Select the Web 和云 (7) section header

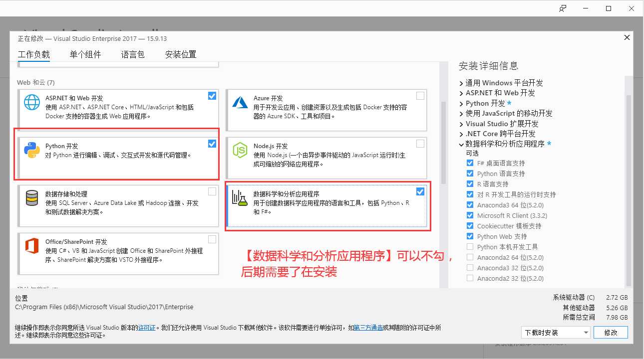36,82
